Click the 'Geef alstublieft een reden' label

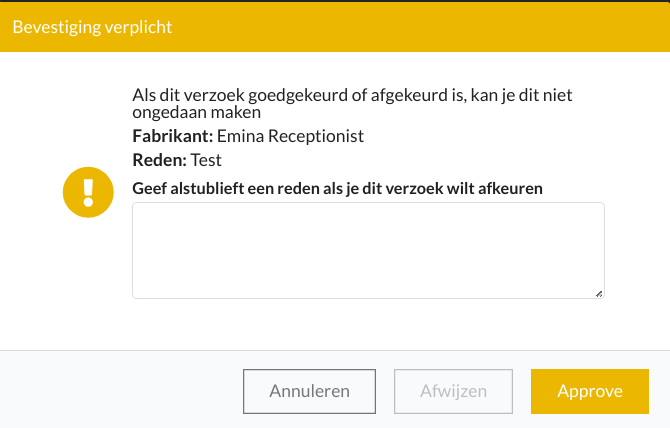(x=338, y=188)
